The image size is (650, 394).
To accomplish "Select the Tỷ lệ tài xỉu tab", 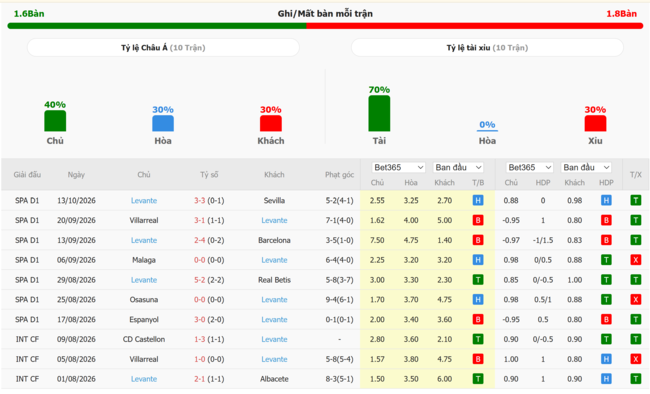I will [487, 48].
